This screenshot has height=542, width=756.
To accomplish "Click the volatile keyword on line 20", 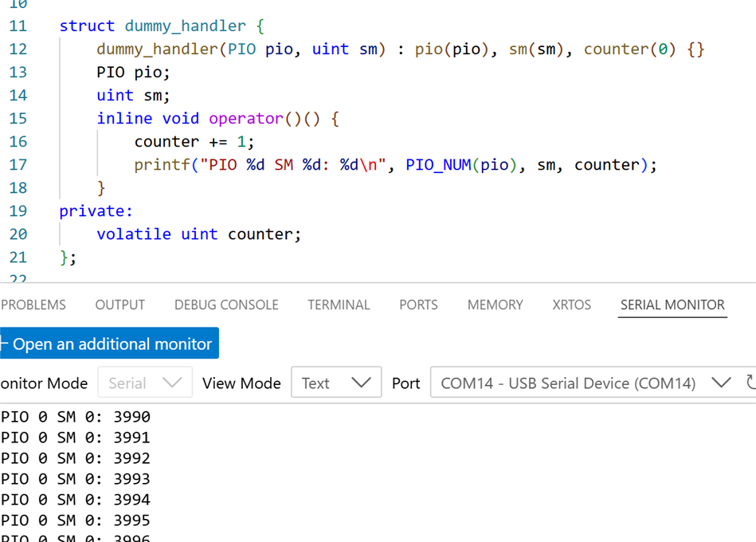I will point(133,234).
